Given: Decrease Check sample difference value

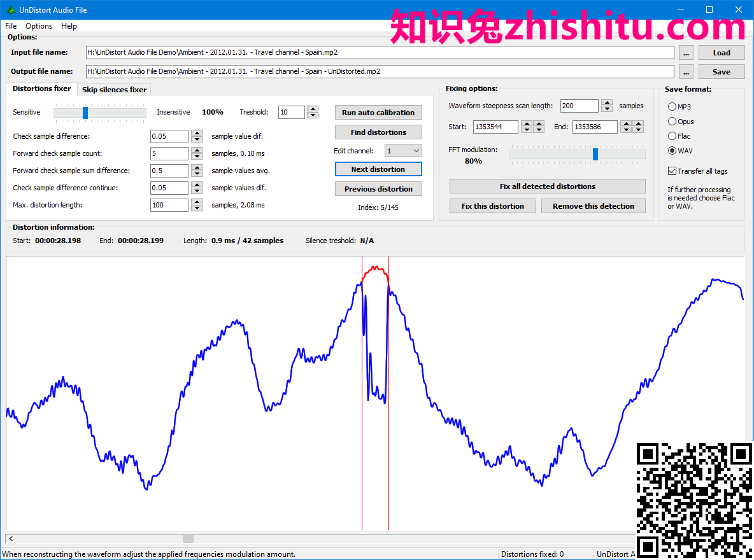Looking at the screenshot, I should point(197,139).
